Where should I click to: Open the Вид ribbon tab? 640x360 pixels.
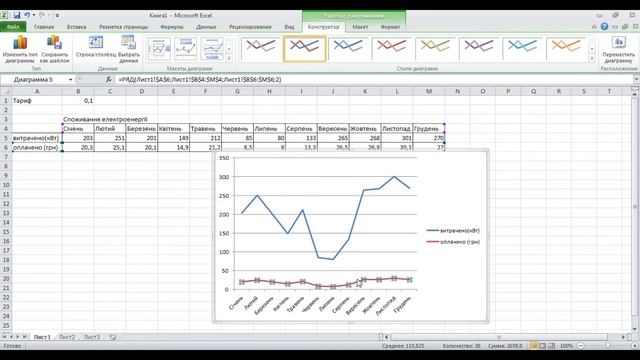click(x=289, y=27)
